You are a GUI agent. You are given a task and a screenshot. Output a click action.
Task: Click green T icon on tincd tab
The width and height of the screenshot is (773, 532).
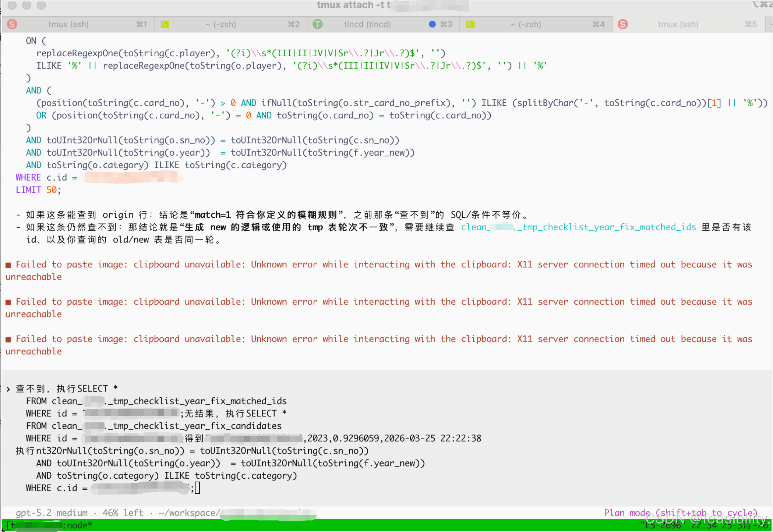pyautogui.click(x=318, y=24)
